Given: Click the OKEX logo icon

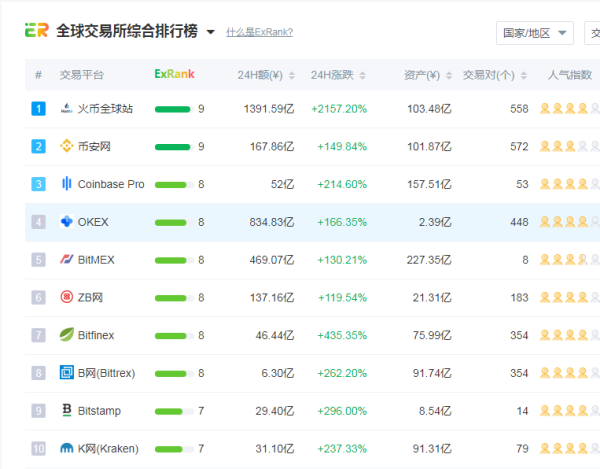Looking at the screenshot, I should click(x=67, y=222).
